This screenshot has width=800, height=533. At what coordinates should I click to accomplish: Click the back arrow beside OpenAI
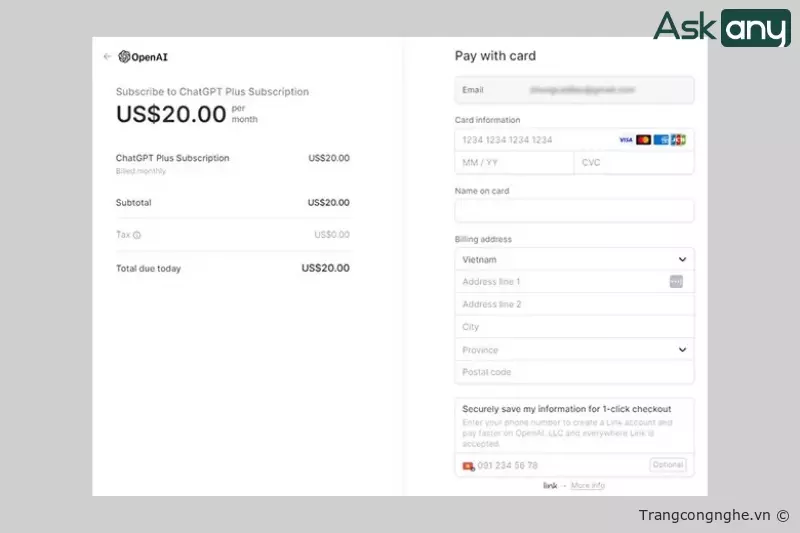tap(107, 57)
